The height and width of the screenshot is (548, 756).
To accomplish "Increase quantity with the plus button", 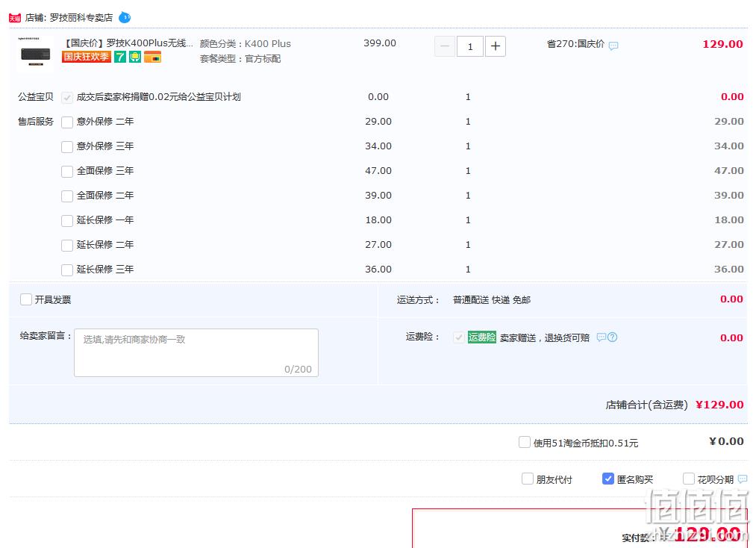I will tap(495, 46).
